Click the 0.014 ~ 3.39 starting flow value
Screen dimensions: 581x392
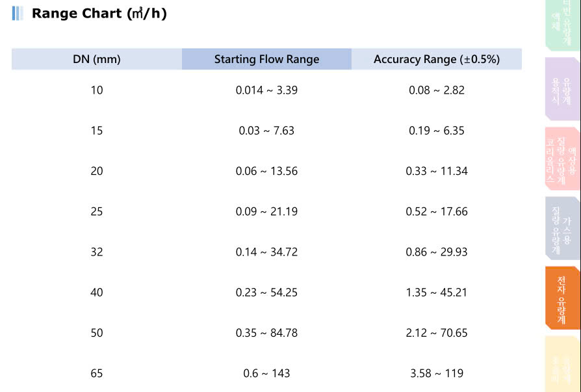[267, 90]
